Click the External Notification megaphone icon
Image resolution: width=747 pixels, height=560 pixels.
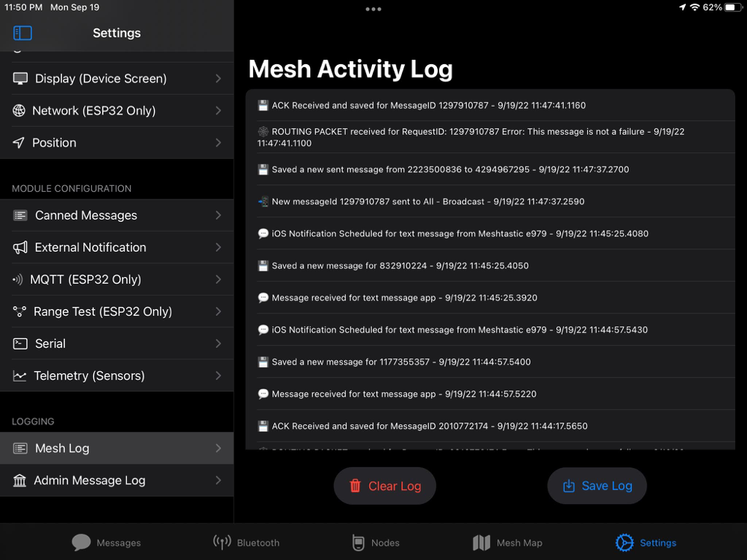pos(20,247)
